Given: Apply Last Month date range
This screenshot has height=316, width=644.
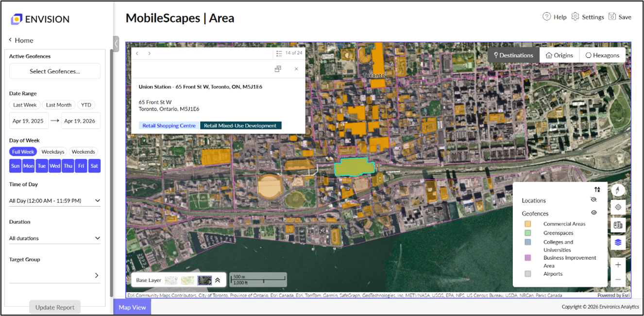Looking at the screenshot, I should pos(58,105).
